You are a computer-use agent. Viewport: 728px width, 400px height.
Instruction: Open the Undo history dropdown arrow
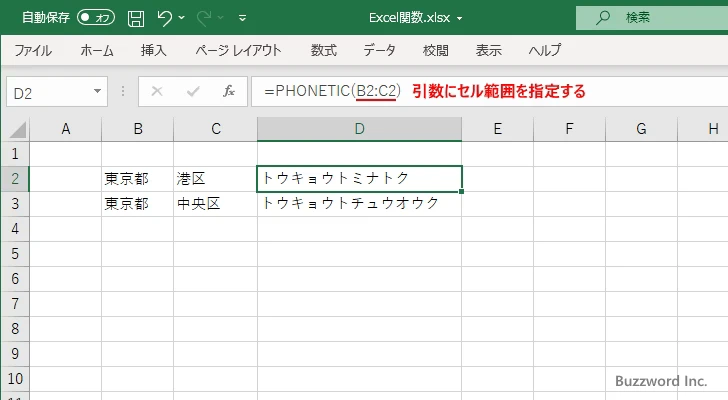[182, 18]
